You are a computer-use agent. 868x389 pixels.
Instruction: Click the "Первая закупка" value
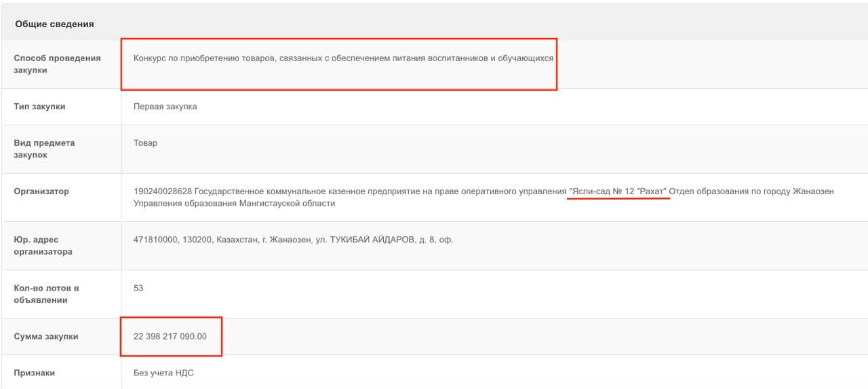[165, 107]
